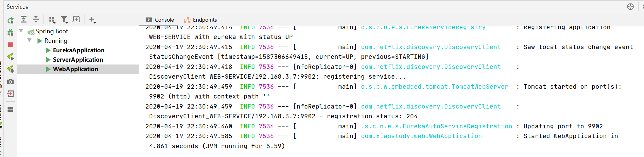Switch to the Console tab
The height and width of the screenshot is (157, 644).
[160, 20]
